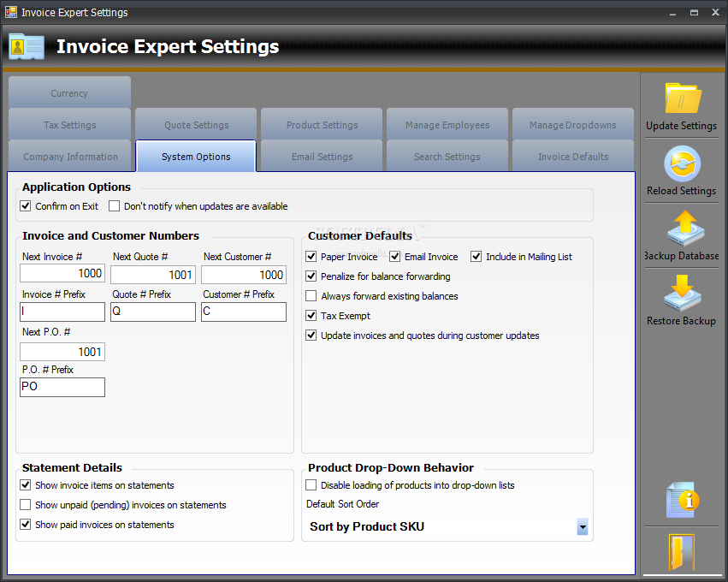Click the Next Invoice # field
The width and height of the screenshot is (728, 582).
pyautogui.click(x=62, y=273)
